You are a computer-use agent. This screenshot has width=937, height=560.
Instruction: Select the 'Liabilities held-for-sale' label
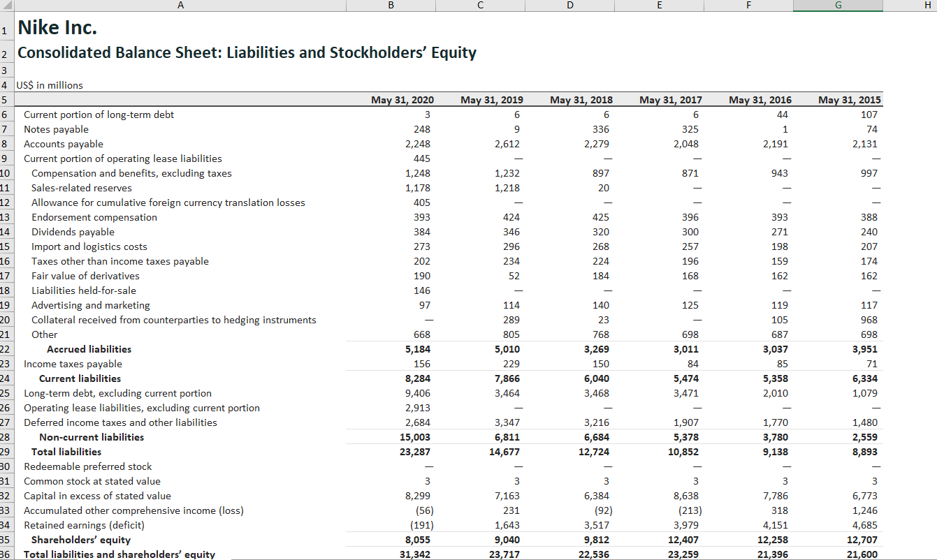click(x=84, y=290)
